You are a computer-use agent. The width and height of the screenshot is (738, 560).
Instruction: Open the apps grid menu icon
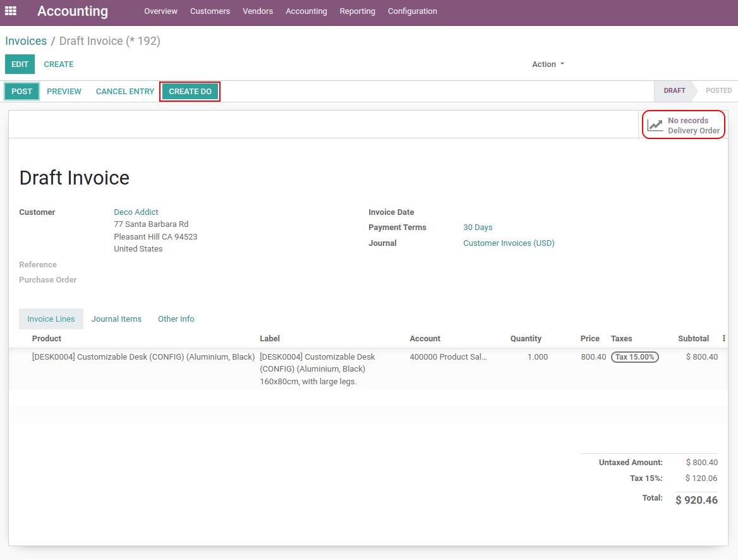click(11, 11)
